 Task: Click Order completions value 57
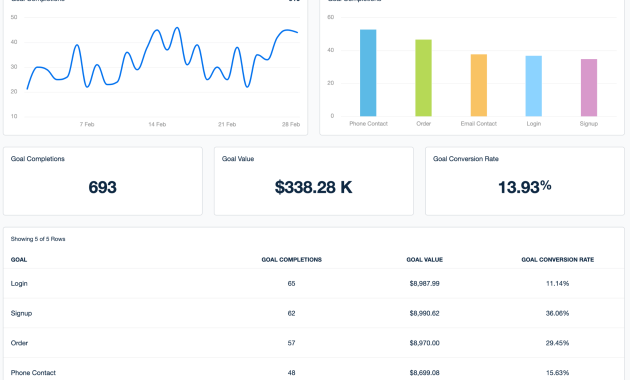pyautogui.click(x=291, y=343)
